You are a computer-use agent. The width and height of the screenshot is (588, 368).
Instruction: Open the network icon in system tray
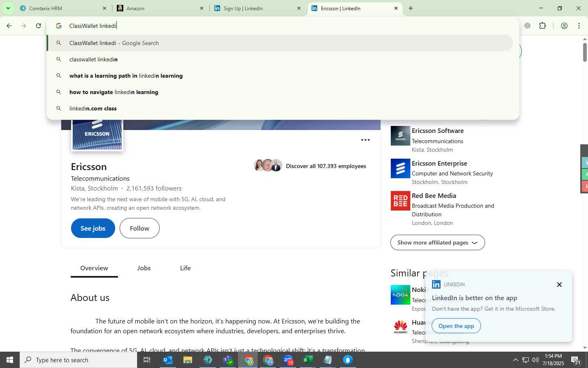point(526,360)
